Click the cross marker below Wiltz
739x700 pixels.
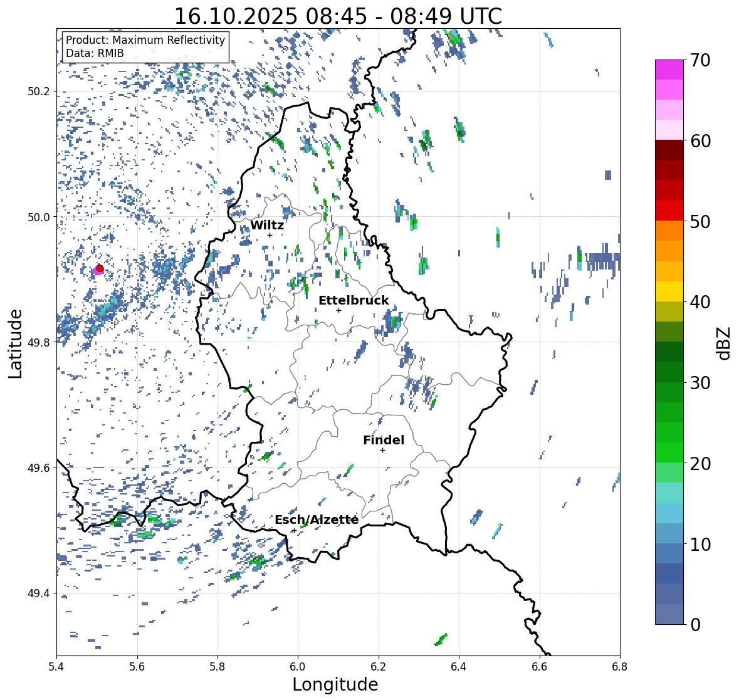coord(270,235)
